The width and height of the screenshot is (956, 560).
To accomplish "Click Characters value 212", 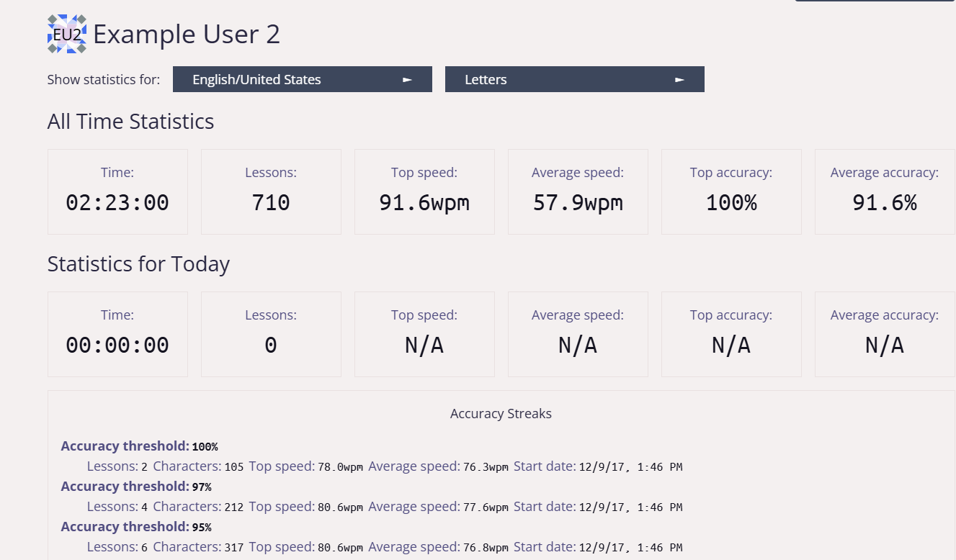I will (234, 507).
